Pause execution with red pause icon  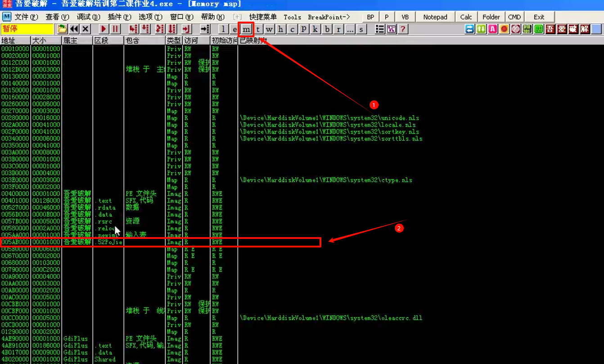115,29
